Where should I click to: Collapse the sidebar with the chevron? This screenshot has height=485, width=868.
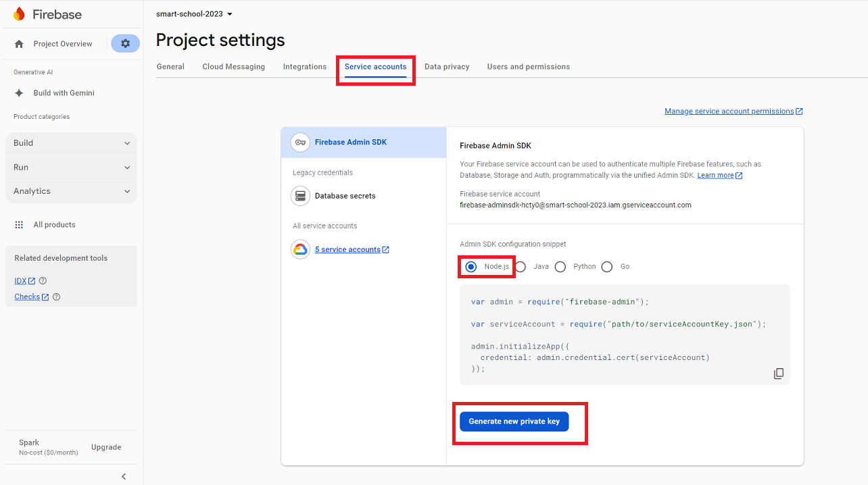click(x=124, y=476)
